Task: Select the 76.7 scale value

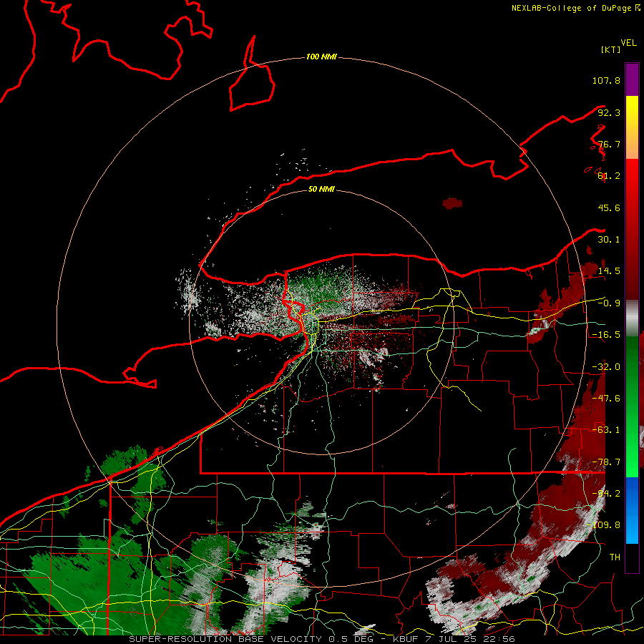Action: pyautogui.click(x=609, y=144)
